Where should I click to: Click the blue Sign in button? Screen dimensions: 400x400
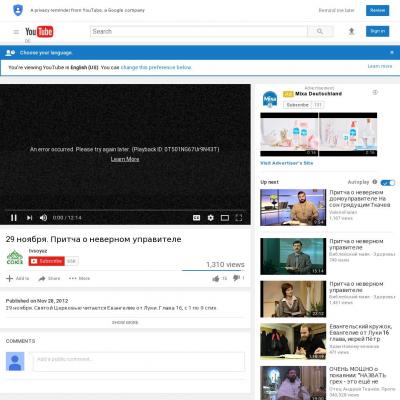(x=377, y=31)
